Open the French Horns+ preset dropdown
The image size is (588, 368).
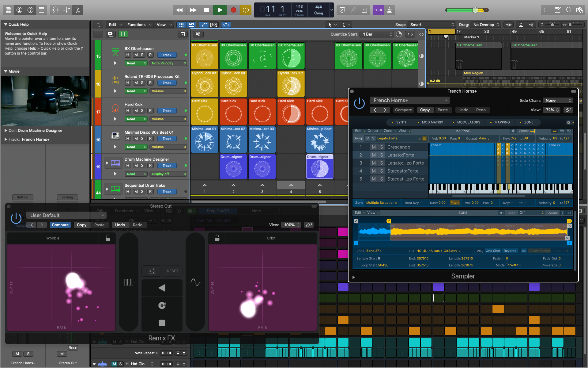point(409,100)
